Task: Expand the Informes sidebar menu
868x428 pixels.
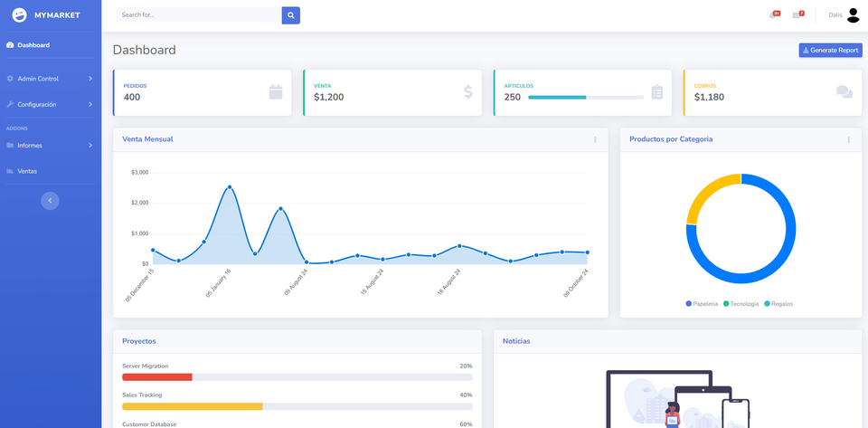Action: pyautogui.click(x=50, y=145)
